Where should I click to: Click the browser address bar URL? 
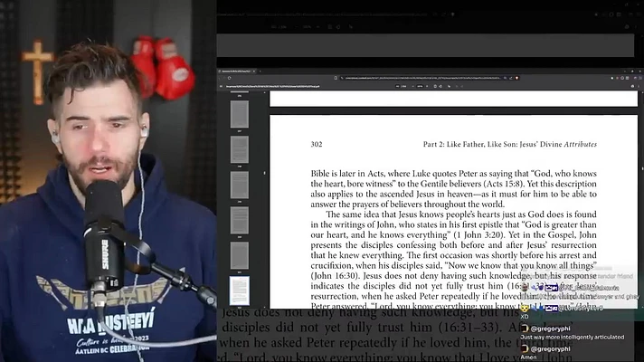pyautogui.click(x=423, y=78)
